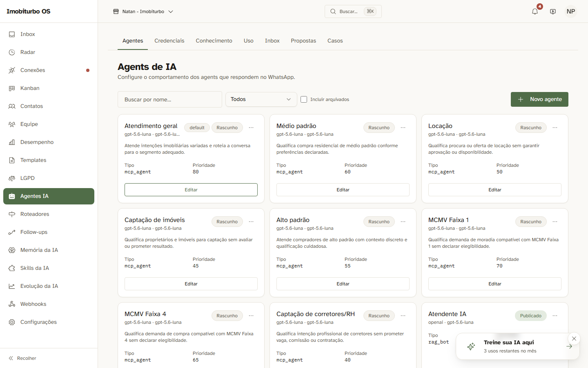Edit the Alto padrão agent
Screen dimensions: 588x368
pyautogui.click(x=343, y=284)
